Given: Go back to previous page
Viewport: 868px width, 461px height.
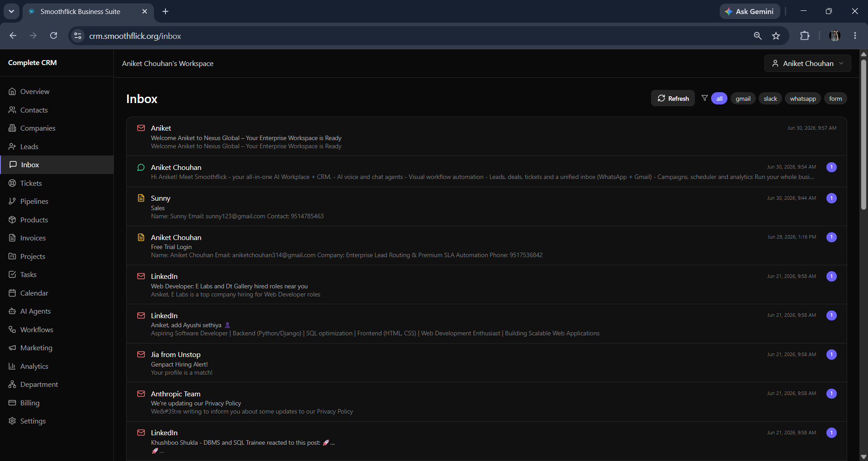Looking at the screenshot, I should tap(13, 36).
